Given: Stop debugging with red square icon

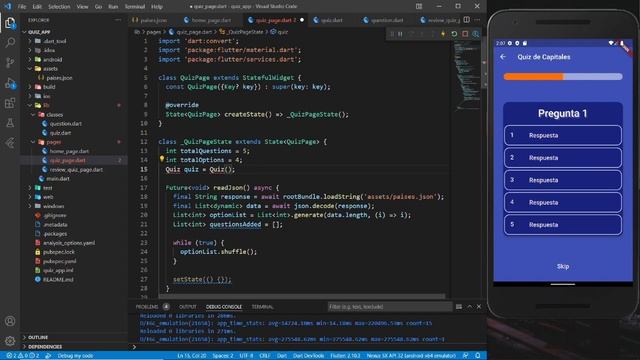Looking at the screenshot, I should coord(465,34).
